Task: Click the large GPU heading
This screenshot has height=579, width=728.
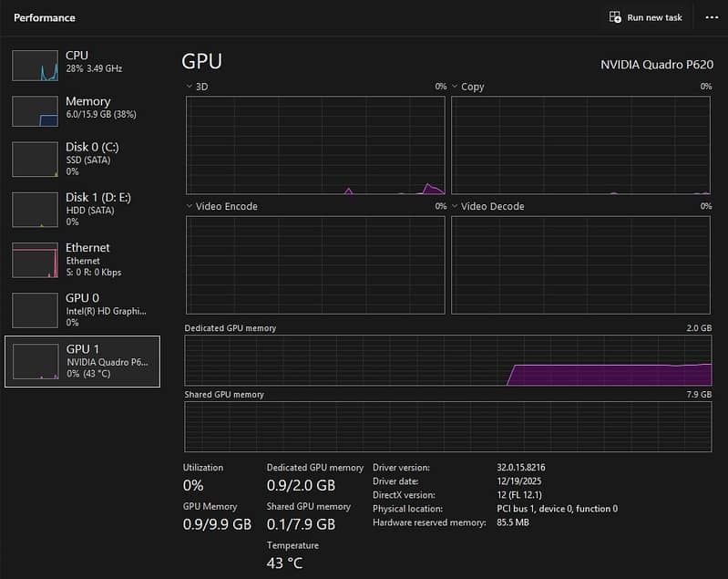Action: [202, 61]
